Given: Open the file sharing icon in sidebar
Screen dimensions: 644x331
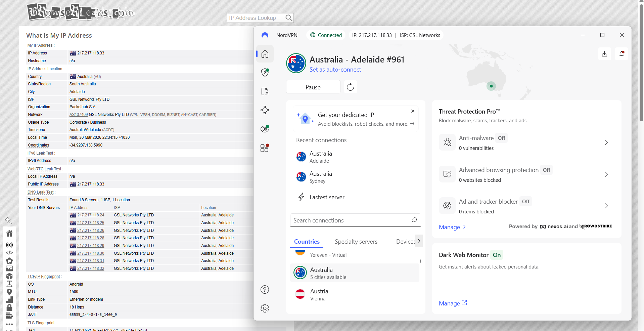Looking at the screenshot, I should (x=265, y=91).
